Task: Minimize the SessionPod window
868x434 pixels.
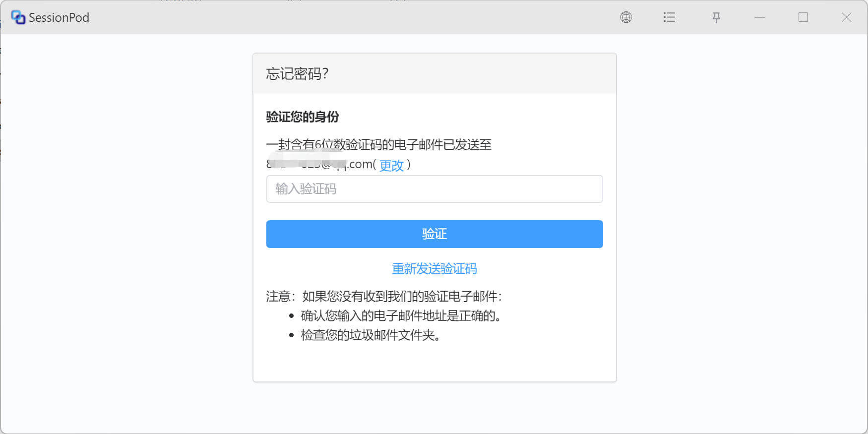Action: 760,17
